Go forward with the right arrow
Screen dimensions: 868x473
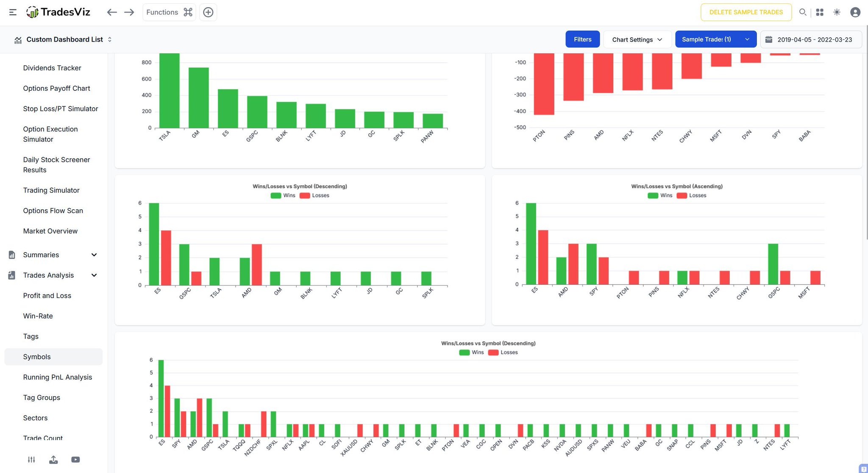[x=129, y=12]
